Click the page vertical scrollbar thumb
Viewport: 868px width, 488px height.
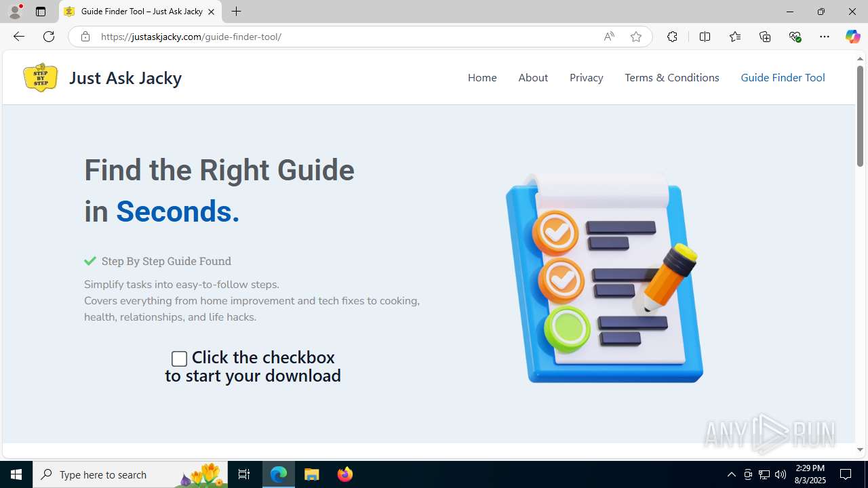[860, 116]
